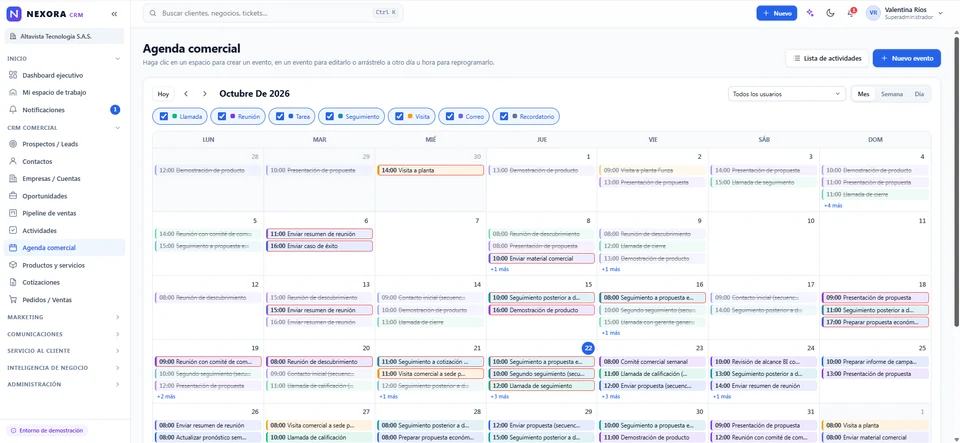Click the green Llamada color dot

point(174,116)
